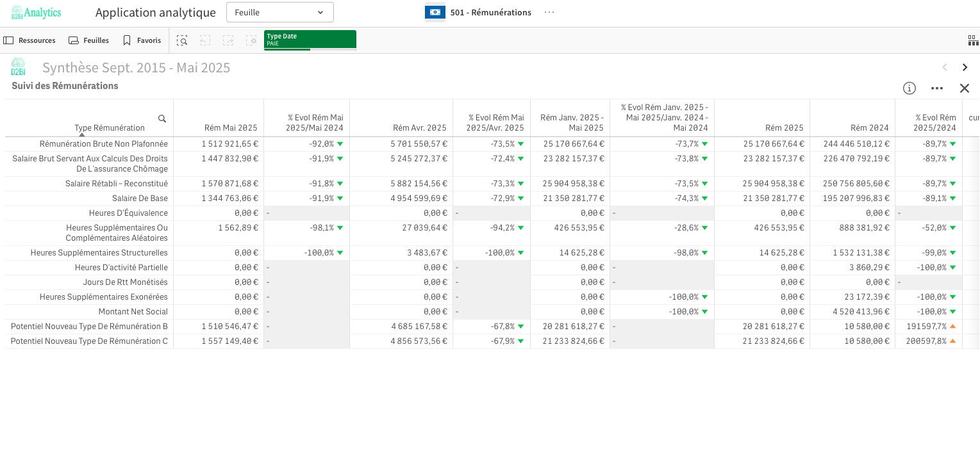Select the Salaire De Base row label

pos(140,199)
